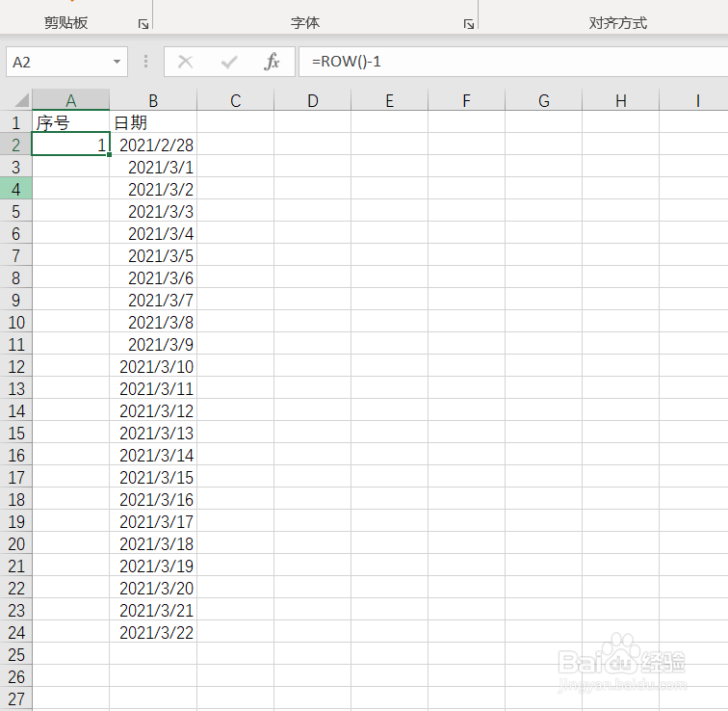Viewport: 728px width, 711px height.
Task: Select row 27 header
Action: pyautogui.click(x=15, y=698)
